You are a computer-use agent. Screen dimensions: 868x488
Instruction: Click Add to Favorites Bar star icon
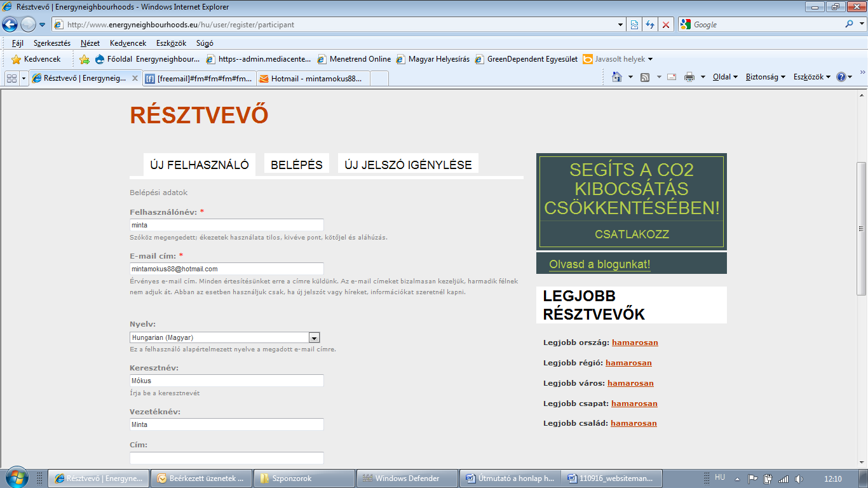[x=84, y=59]
